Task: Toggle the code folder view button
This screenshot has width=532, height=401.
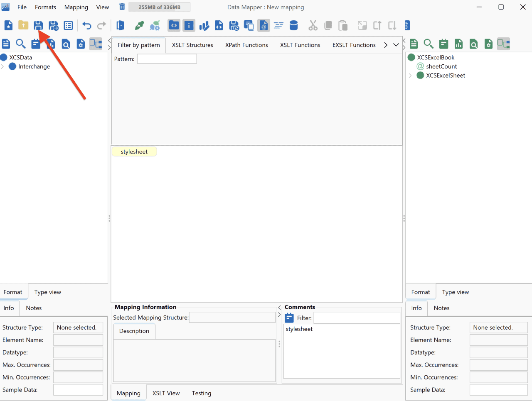Action: 174,25
